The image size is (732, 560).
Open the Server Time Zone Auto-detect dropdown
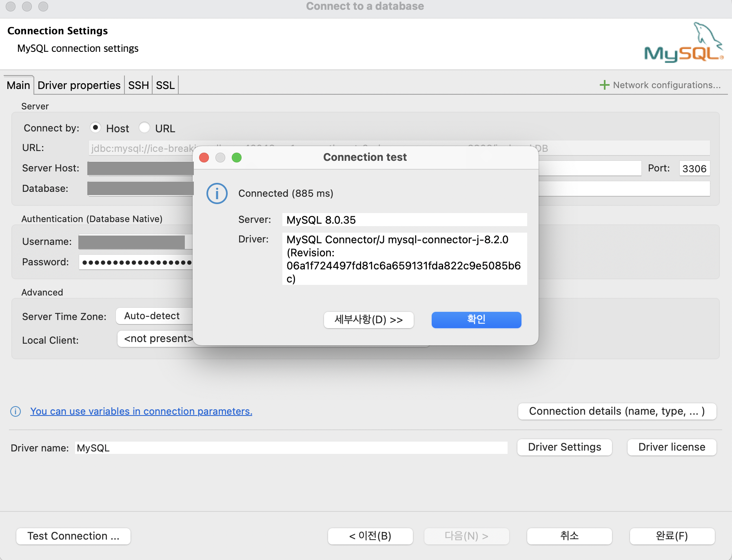[154, 316]
